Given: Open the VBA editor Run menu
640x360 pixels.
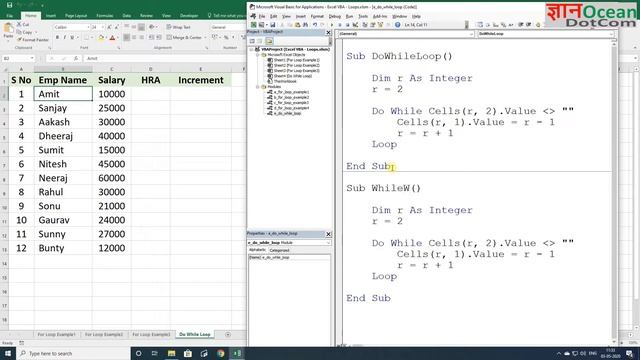Looking at the screenshot, I should 349,16.
